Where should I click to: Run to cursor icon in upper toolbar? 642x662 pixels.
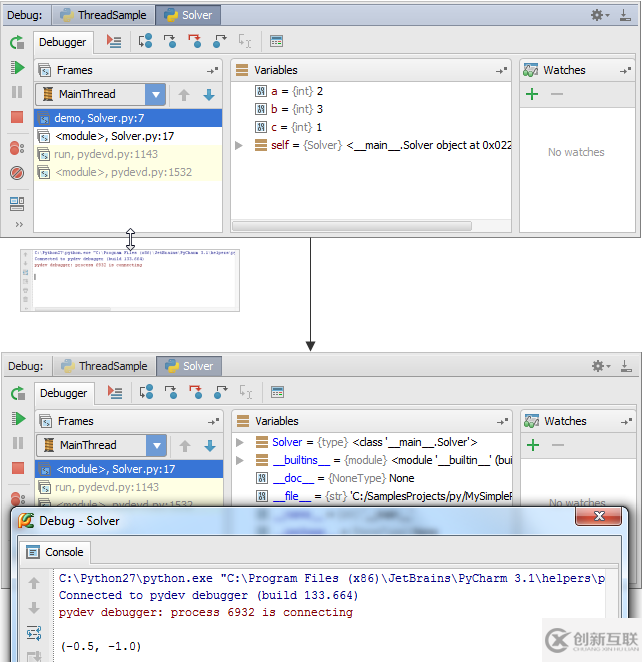tap(245, 41)
